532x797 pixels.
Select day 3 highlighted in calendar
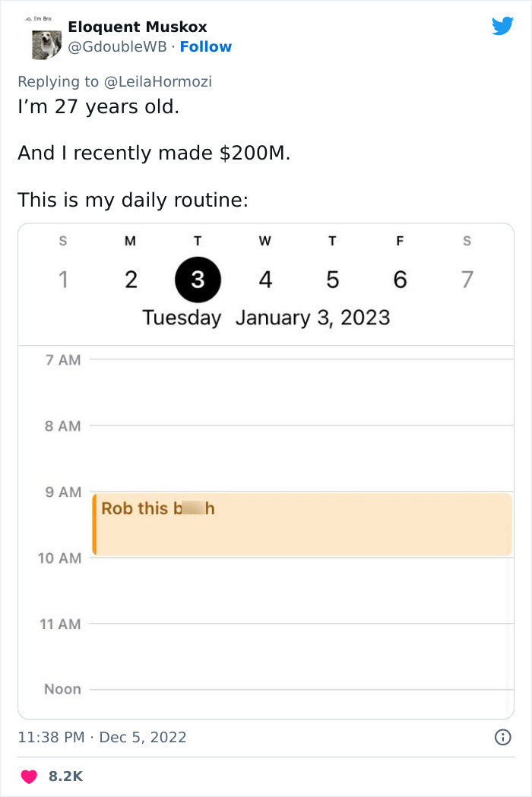[198, 280]
